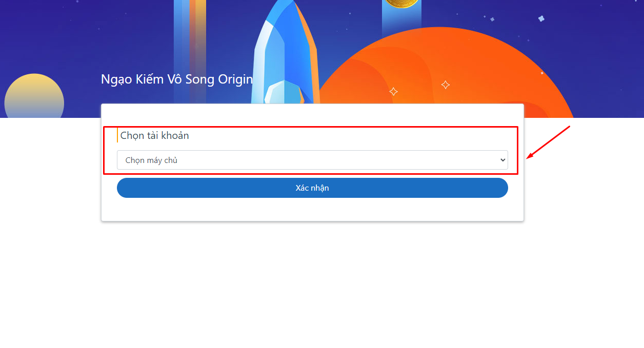644x348 pixels.
Task: Click the dropdown chevron arrow of server select
Action: [502, 160]
